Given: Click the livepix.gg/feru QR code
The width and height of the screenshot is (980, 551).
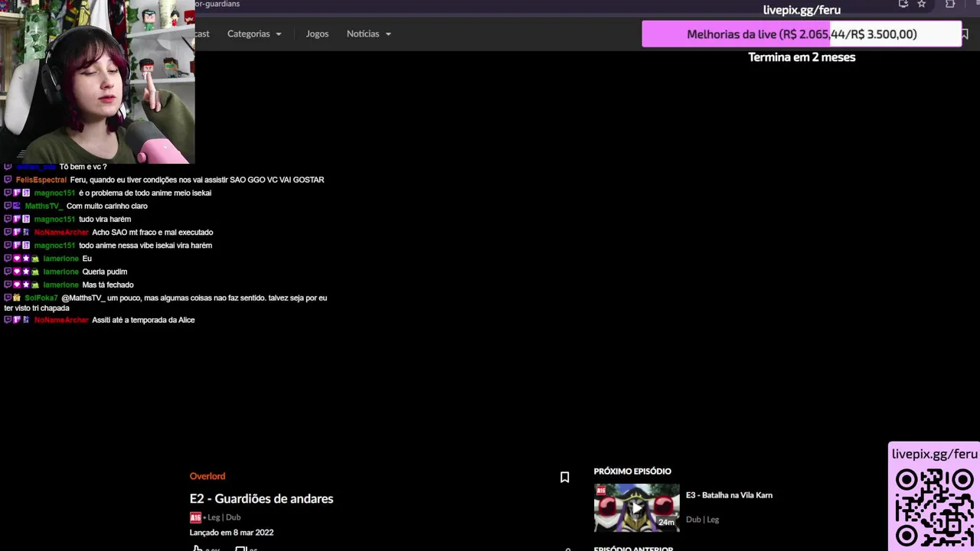Looking at the screenshot, I should [935, 507].
